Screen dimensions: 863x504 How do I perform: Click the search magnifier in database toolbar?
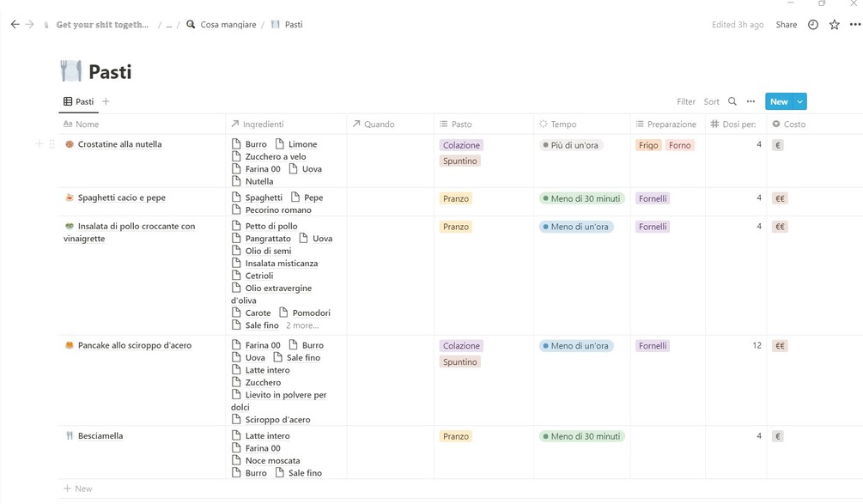[732, 101]
